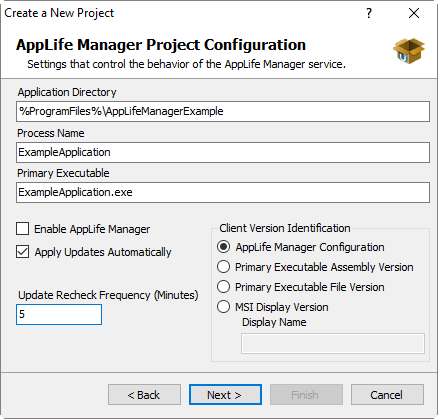Click the question mark help button
The image size is (438, 419).
point(369,13)
